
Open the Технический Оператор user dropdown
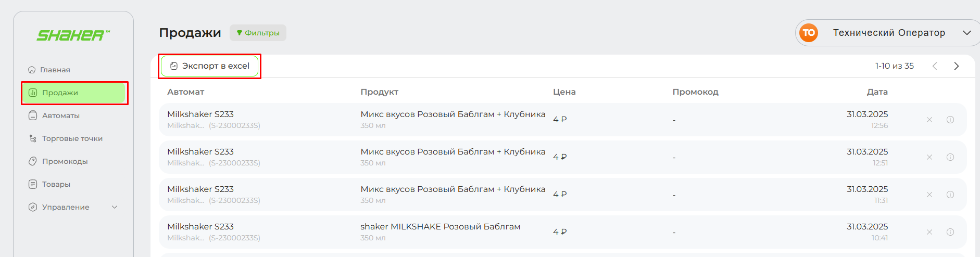point(966,33)
